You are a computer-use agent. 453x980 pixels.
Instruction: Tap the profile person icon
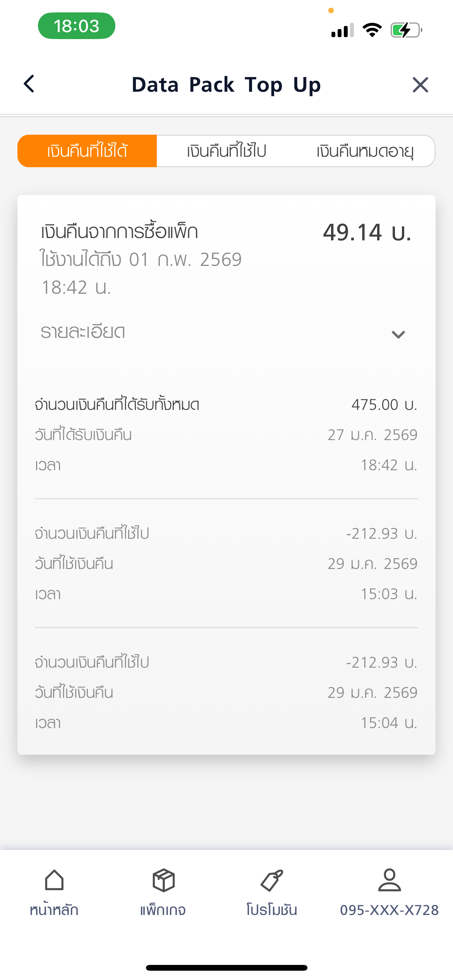coord(390,880)
